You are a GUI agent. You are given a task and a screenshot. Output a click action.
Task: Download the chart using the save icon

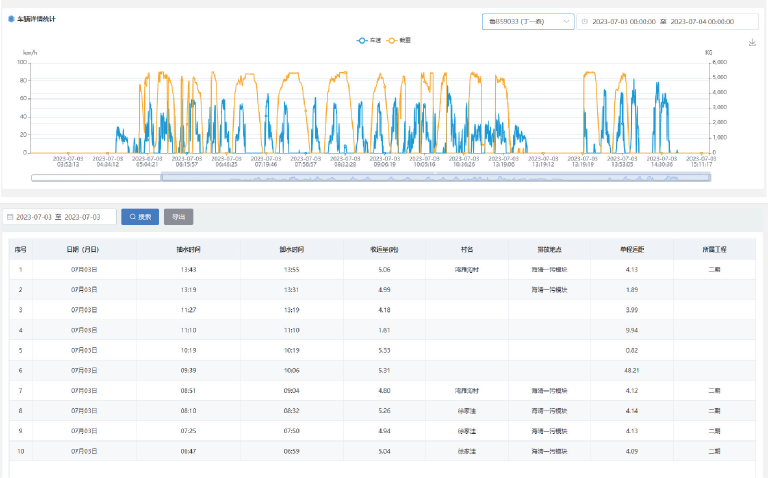tap(752, 43)
